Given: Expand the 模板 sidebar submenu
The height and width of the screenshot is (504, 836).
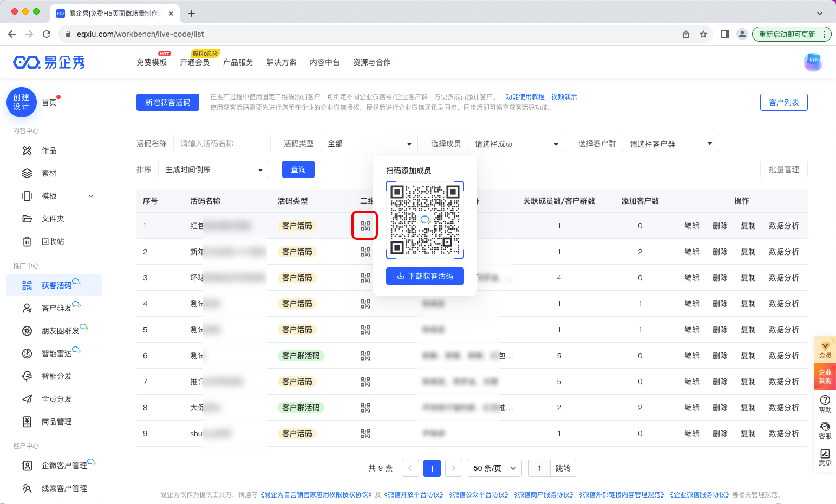Looking at the screenshot, I should click(x=91, y=196).
